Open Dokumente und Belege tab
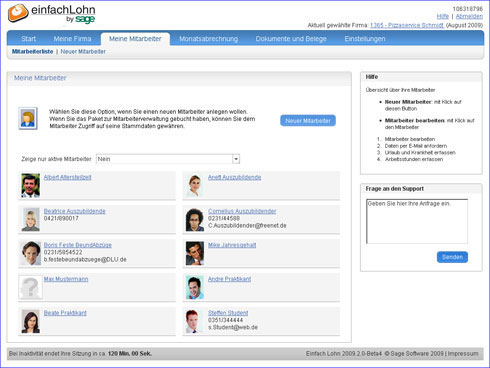Viewport: 490px width, 368px height. pyautogui.click(x=291, y=39)
